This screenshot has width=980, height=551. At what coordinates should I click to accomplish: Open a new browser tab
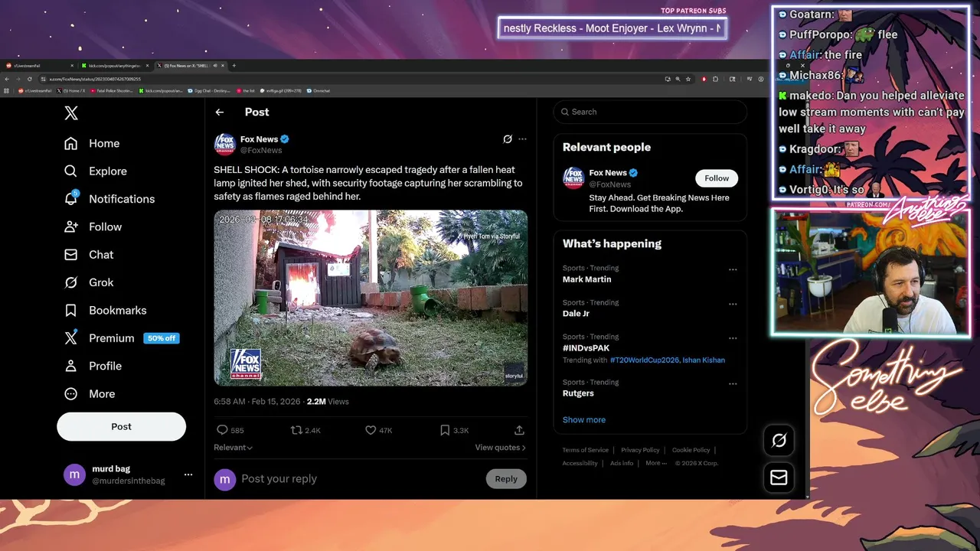[234, 66]
